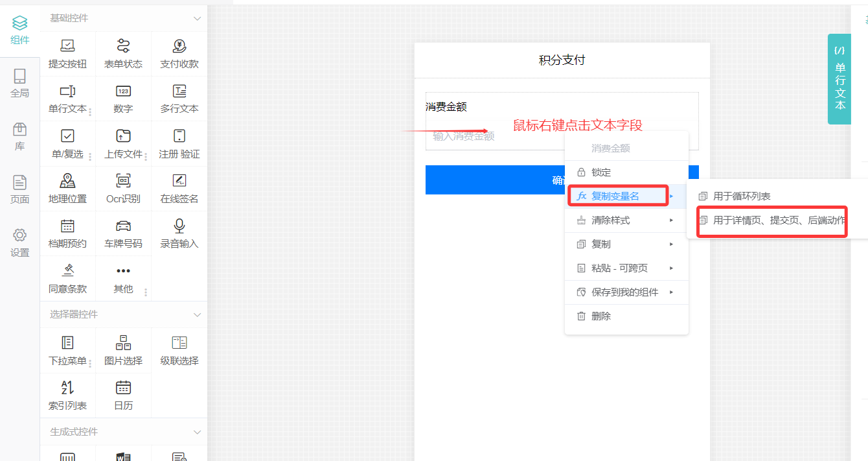Screen dimensions: 868x461
Task: Select the Ocr识别 component icon
Action: point(123,181)
